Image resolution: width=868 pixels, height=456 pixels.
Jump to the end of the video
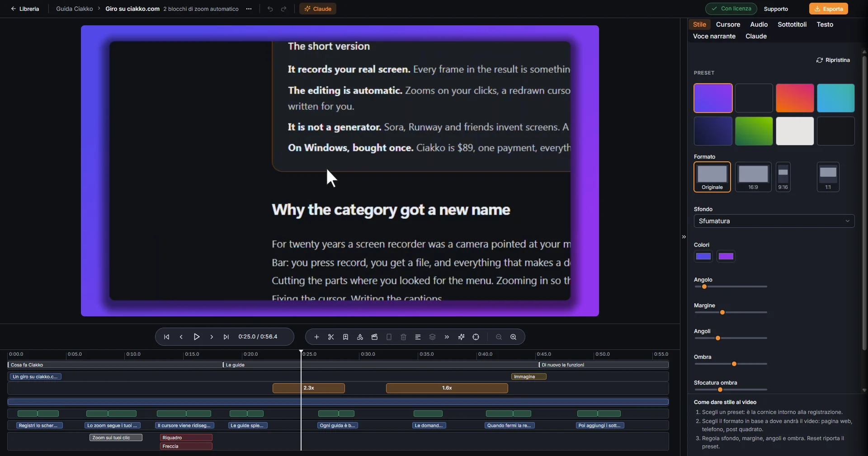pyautogui.click(x=226, y=337)
